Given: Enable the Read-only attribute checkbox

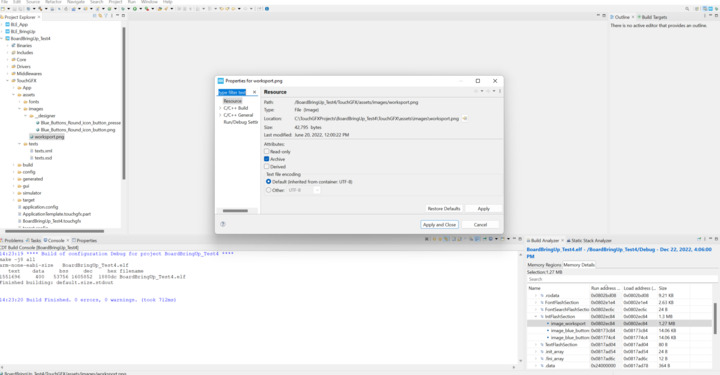Looking at the screenshot, I should click(266, 151).
